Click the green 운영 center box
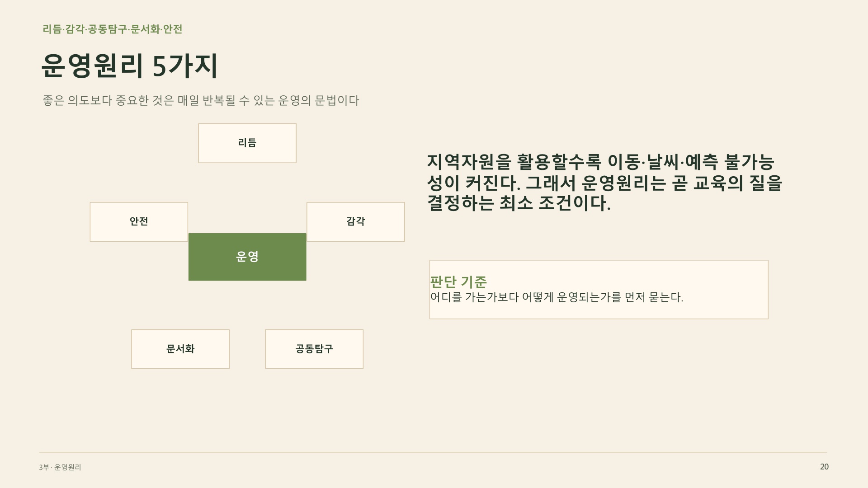 [x=247, y=257]
